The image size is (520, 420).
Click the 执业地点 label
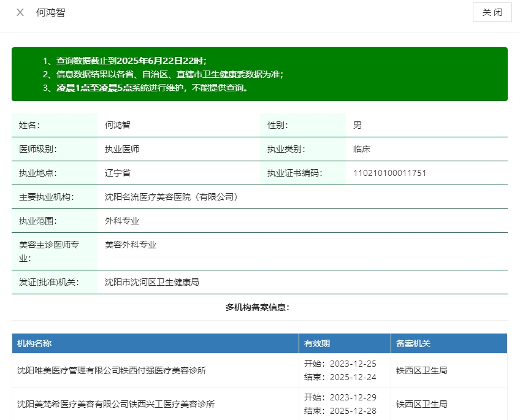point(38,173)
